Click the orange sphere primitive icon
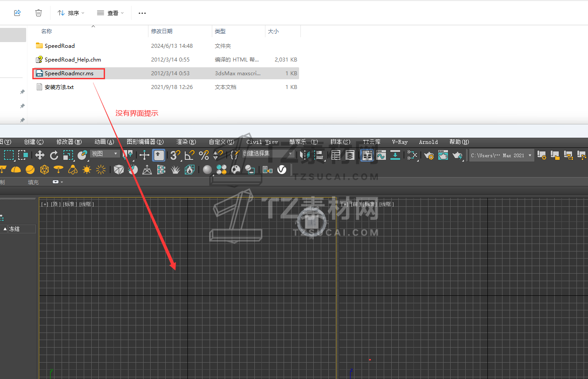 tap(30, 170)
